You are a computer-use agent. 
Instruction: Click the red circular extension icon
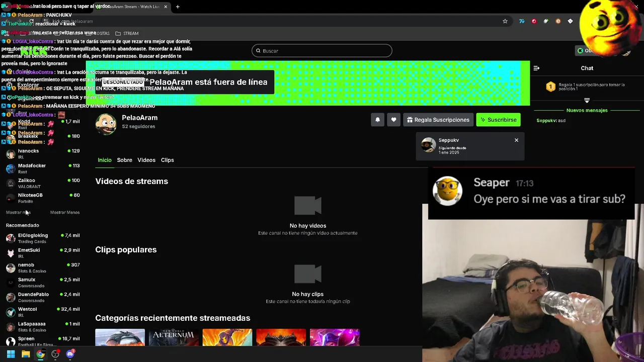click(534, 21)
